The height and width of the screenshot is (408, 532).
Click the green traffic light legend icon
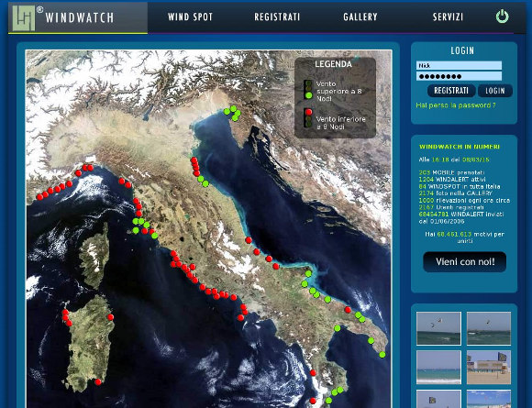click(308, 90)
